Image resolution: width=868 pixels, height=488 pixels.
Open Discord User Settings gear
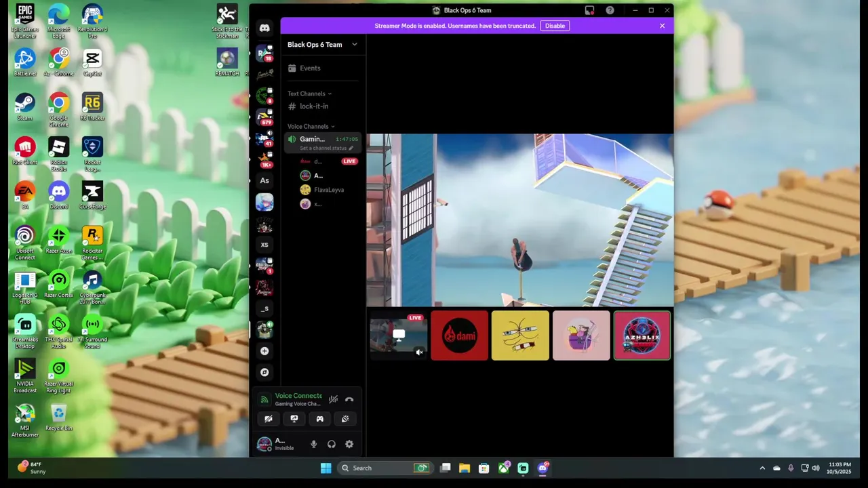(x=349, y=445)
